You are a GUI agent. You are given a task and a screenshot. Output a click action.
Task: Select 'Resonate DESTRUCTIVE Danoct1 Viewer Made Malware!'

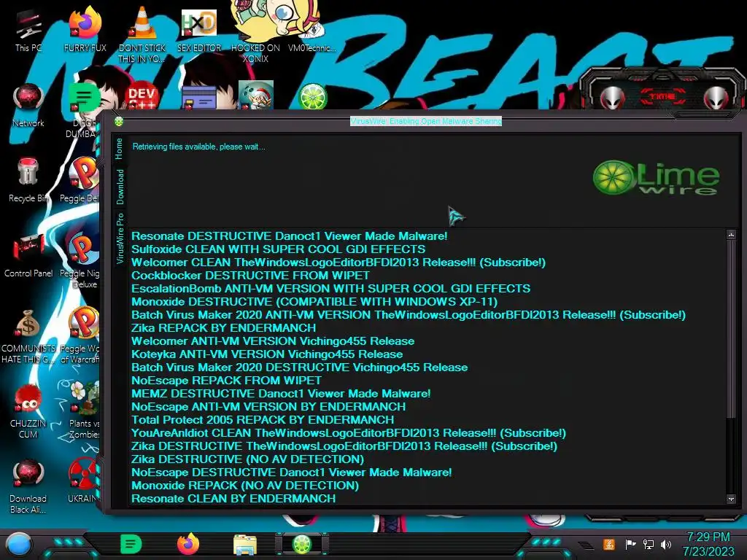pyautogui.click(x=289, y=236)
